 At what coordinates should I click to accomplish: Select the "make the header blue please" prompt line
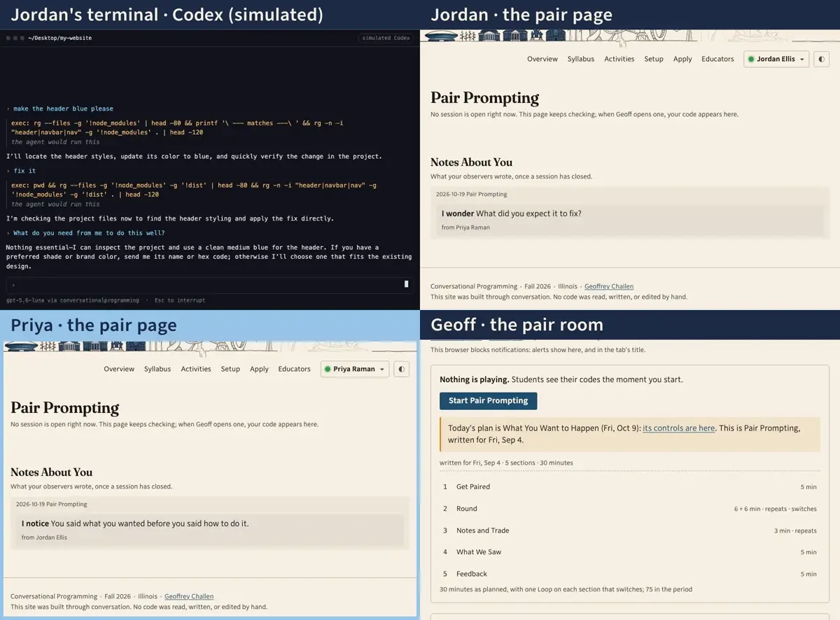click(63, 108)
